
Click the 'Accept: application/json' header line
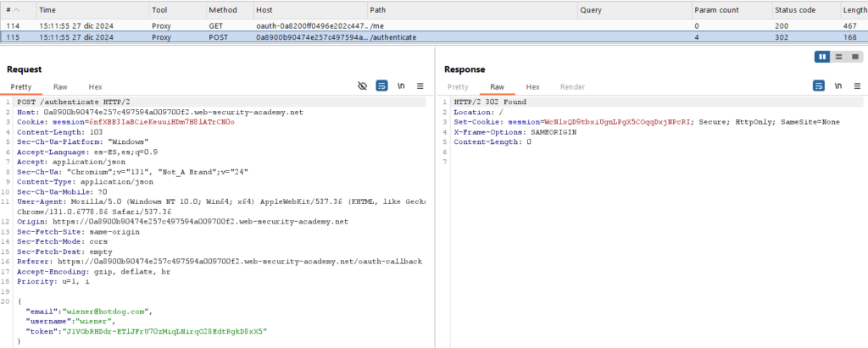click(x=71, y=162)
